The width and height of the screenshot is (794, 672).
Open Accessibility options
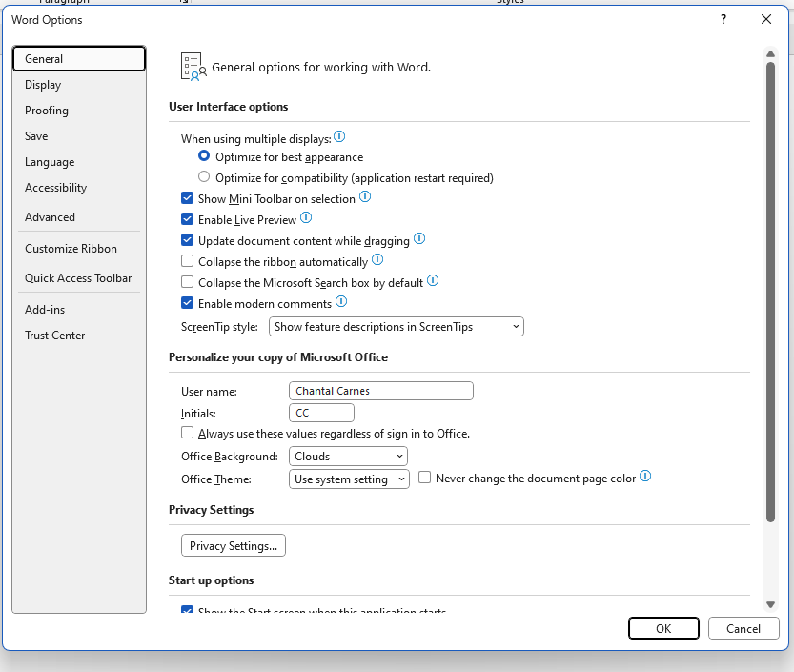pyautogui.click(x=79, y=188)
